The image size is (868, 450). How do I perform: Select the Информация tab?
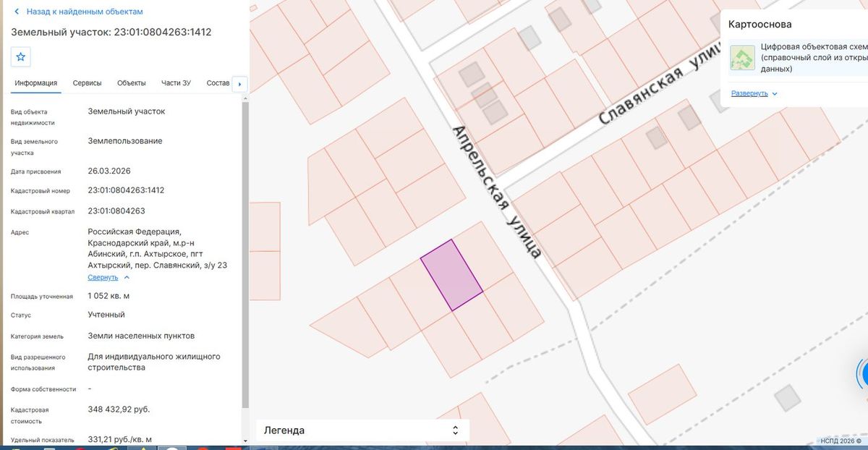[x=36, y=83]
